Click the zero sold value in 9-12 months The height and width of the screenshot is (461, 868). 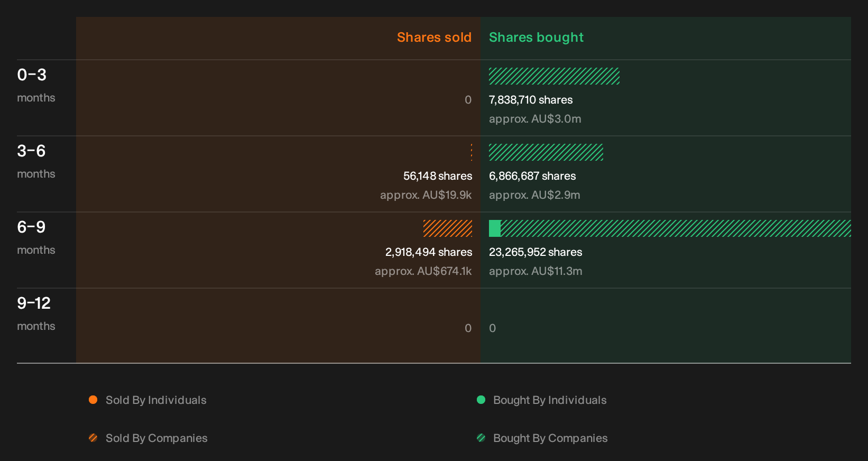(x=468, y=328)
